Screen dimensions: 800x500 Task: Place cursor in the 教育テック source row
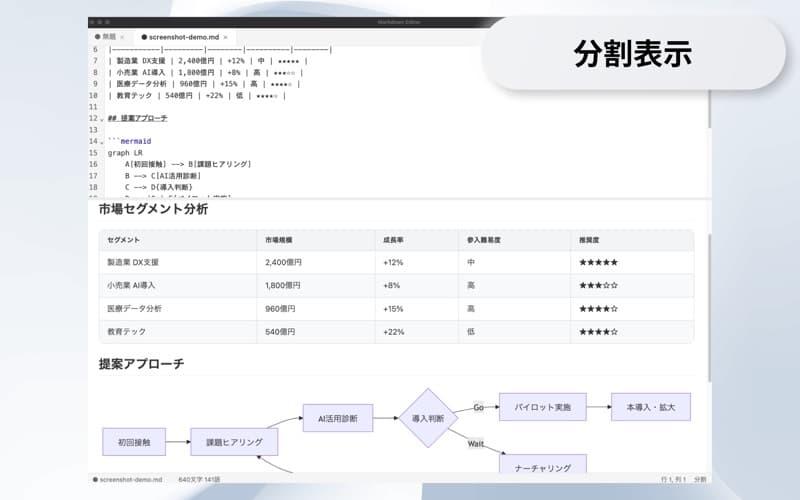(x=197, y=95)
